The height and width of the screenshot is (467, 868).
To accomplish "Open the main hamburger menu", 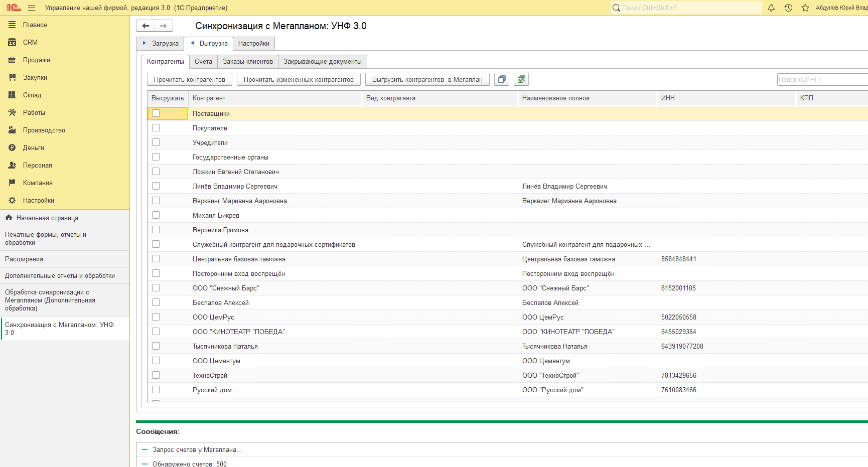I will point(32,8).
